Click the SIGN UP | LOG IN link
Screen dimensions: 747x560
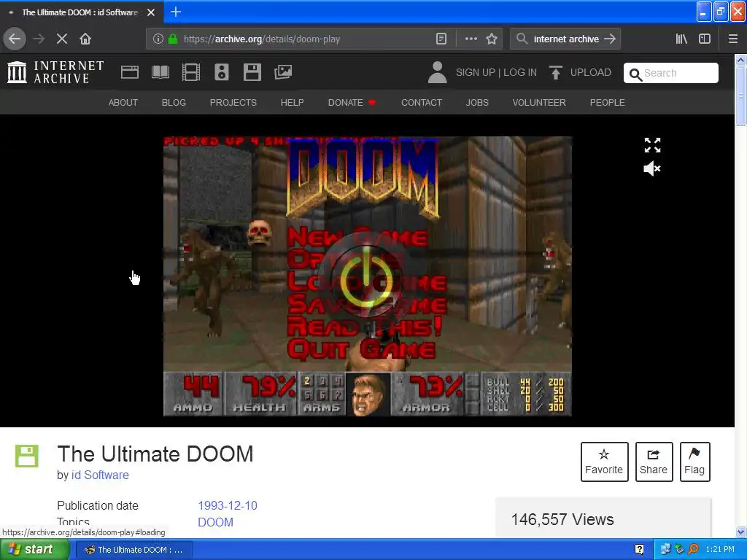496,72
